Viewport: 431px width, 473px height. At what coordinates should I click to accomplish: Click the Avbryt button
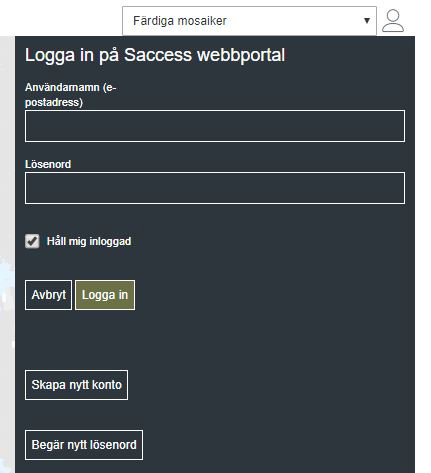coord(48,295)
